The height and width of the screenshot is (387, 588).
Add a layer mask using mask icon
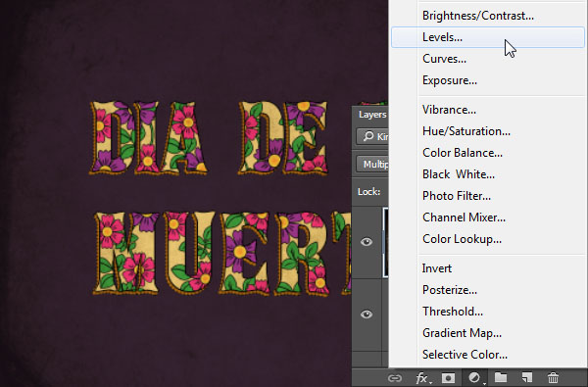(x=448, y=378)
